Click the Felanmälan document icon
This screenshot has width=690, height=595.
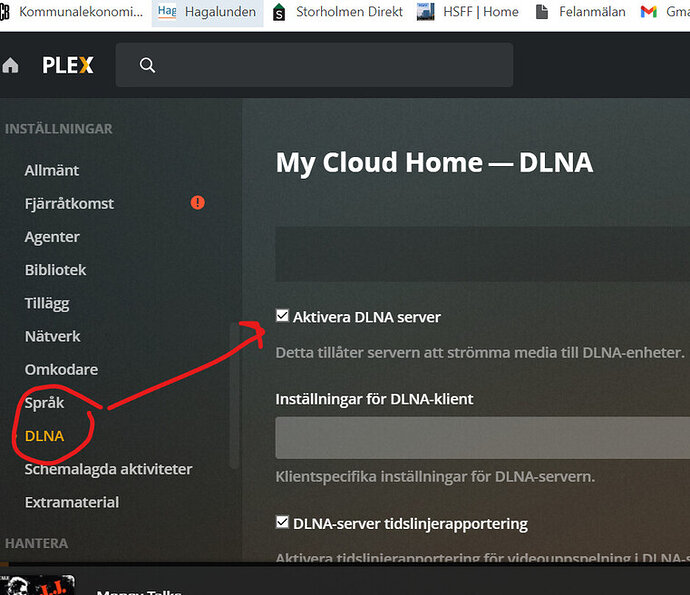(x=542, y=12)
